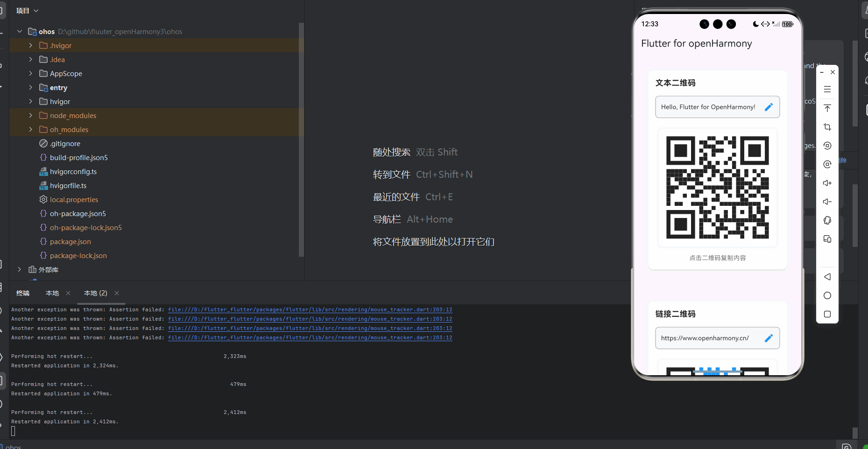The width and height of the screenshot is (868, 449).
Task: Click the text QR code image
Action: pyautogui.click(x=717, y=187)
